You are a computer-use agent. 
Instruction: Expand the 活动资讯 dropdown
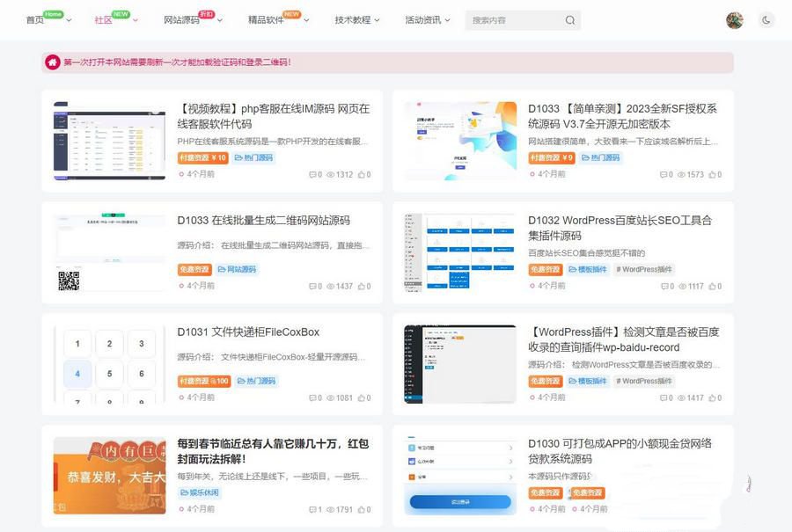pos(423,19)
